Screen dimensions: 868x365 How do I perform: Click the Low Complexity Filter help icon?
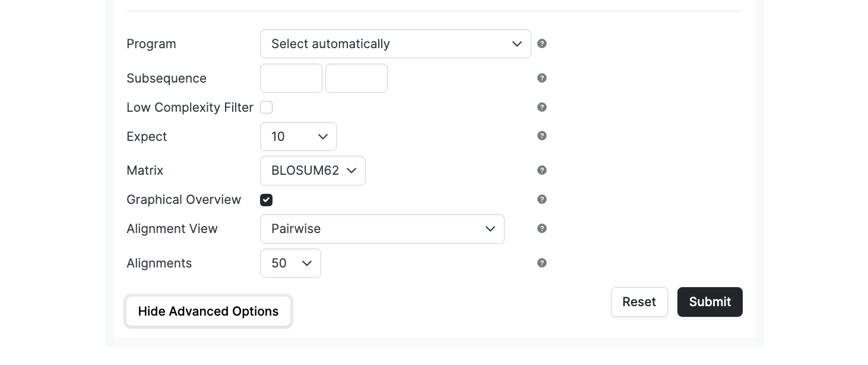click(541, 107)
